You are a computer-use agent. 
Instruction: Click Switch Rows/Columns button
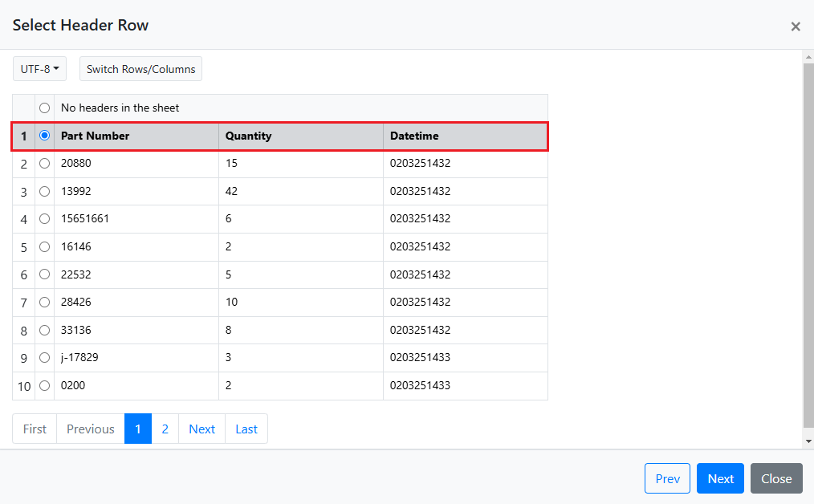(x=140, y=69)
